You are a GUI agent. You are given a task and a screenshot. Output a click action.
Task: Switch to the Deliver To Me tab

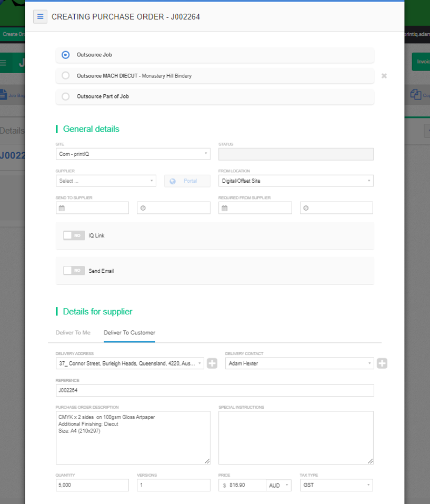[73, 333]
